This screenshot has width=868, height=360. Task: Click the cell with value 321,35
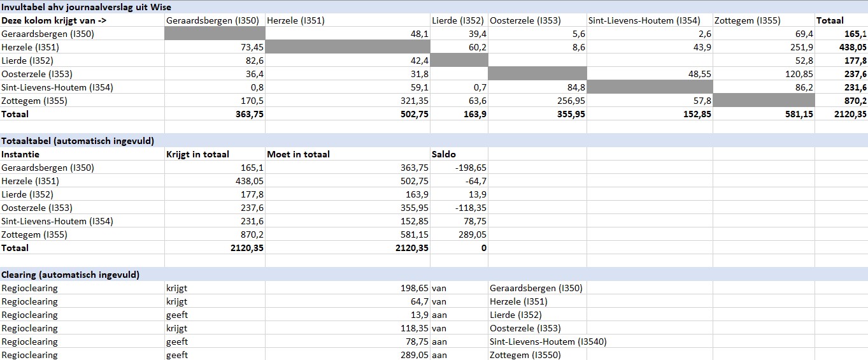click(x=348, y=101)
